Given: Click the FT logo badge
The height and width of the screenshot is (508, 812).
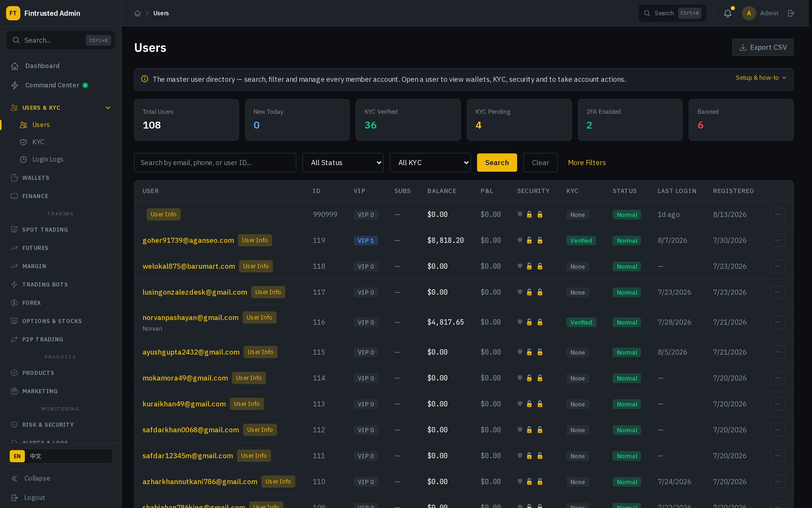Looking at the screenshot, I should (13, 13).
